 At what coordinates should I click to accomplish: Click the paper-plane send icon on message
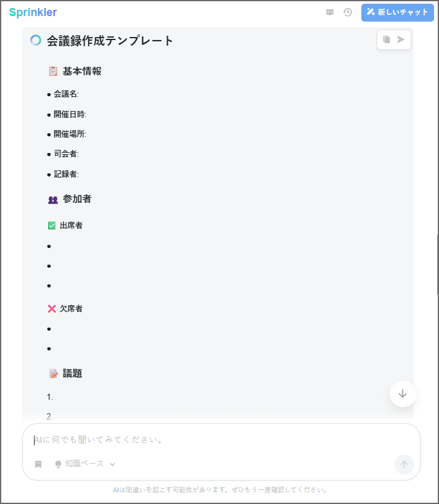click(x=401, y=39)
